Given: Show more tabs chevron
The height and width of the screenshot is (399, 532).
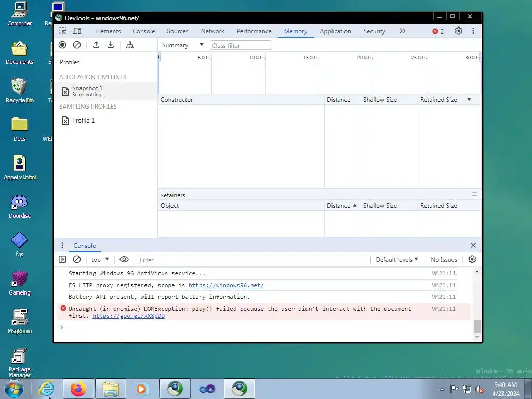Looking at the screenshot, I should (403, 31).
